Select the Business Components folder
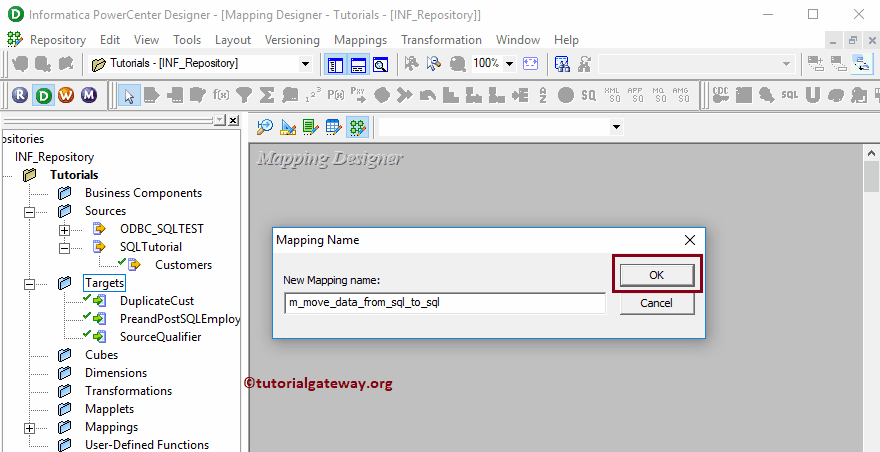 coord(143,193)
